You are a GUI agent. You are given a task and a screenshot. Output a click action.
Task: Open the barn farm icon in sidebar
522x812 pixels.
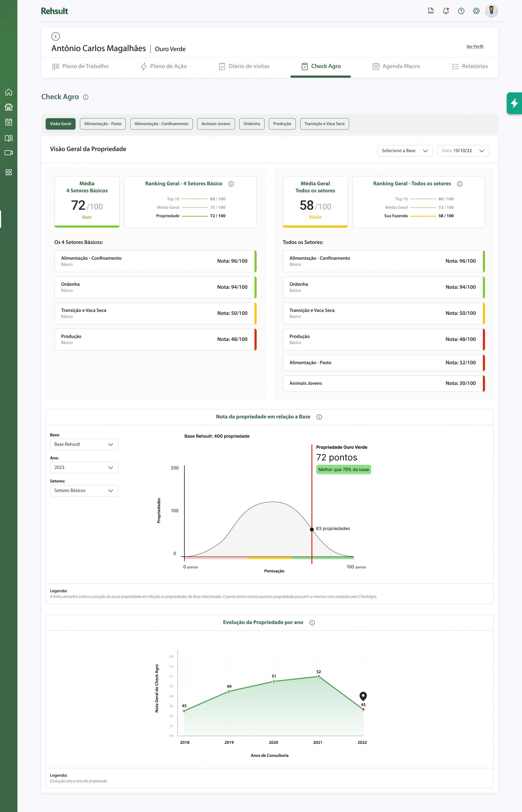coord(9,107)
